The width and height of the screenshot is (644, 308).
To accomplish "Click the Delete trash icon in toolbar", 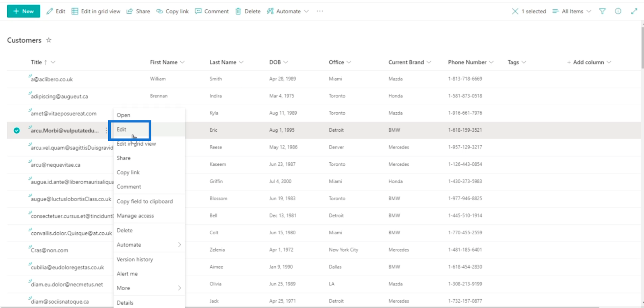I will tap(238, 11).
